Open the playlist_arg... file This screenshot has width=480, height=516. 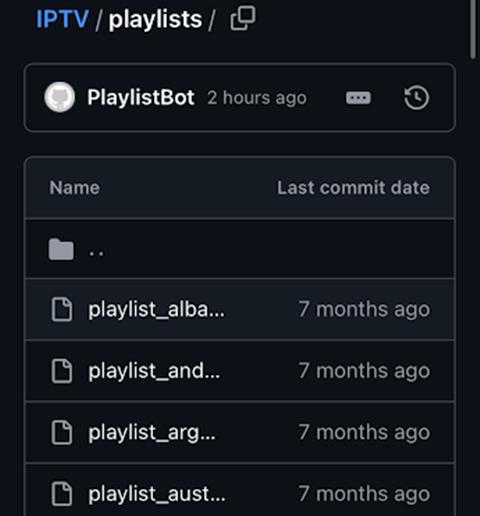pos(152,433)
